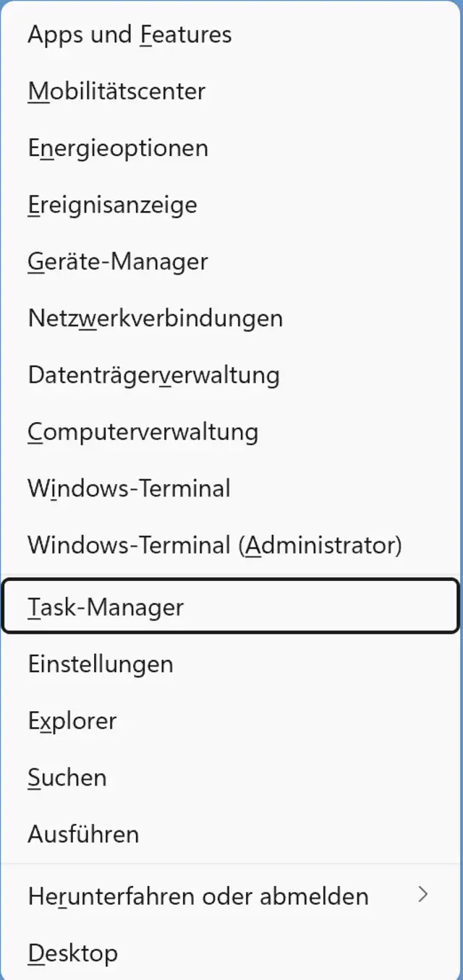Select Energieoptionen from the menu

tap(118, 148)
